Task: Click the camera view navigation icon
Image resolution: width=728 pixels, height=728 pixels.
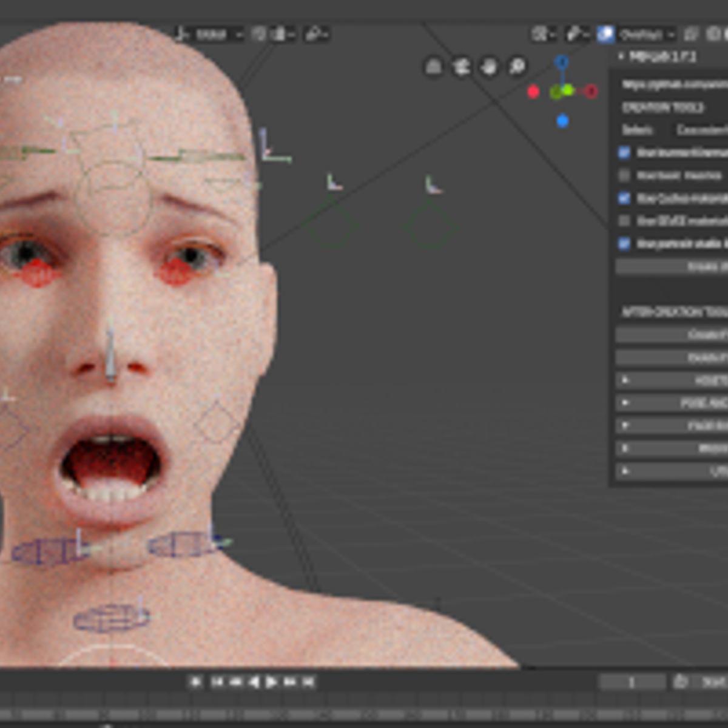Action: coord(461,67)
